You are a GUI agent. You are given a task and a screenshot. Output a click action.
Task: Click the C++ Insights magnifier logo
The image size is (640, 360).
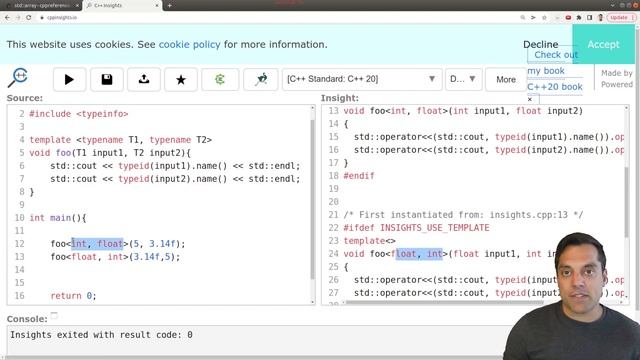[18, 78]
